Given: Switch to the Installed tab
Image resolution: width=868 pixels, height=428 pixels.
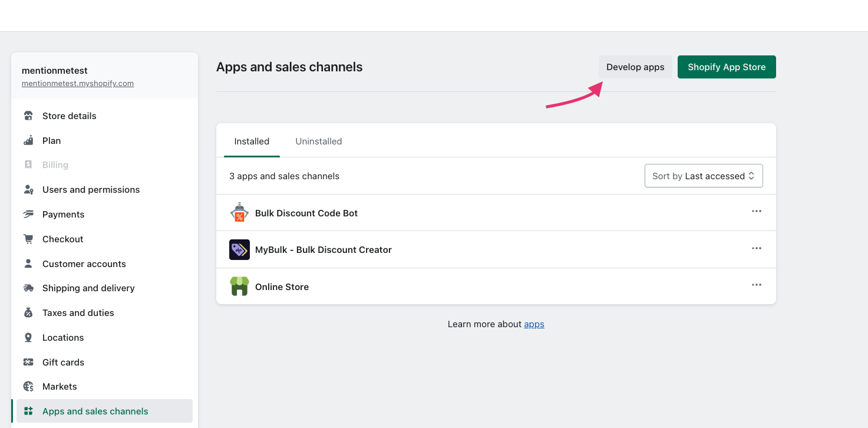Looking at the screenshot, I should (x=252, y=141).
